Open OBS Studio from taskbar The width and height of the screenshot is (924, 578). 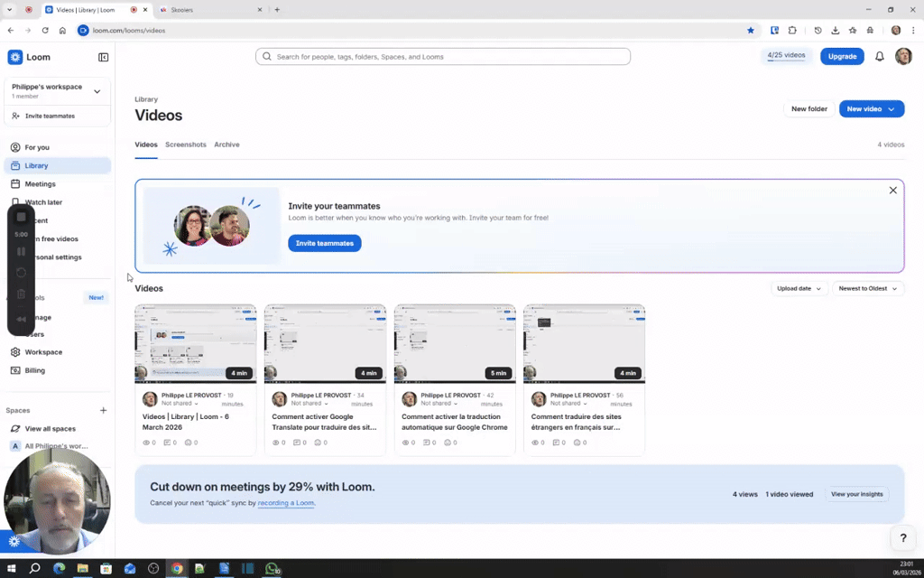pyautogui.click(x=153, y=569)
